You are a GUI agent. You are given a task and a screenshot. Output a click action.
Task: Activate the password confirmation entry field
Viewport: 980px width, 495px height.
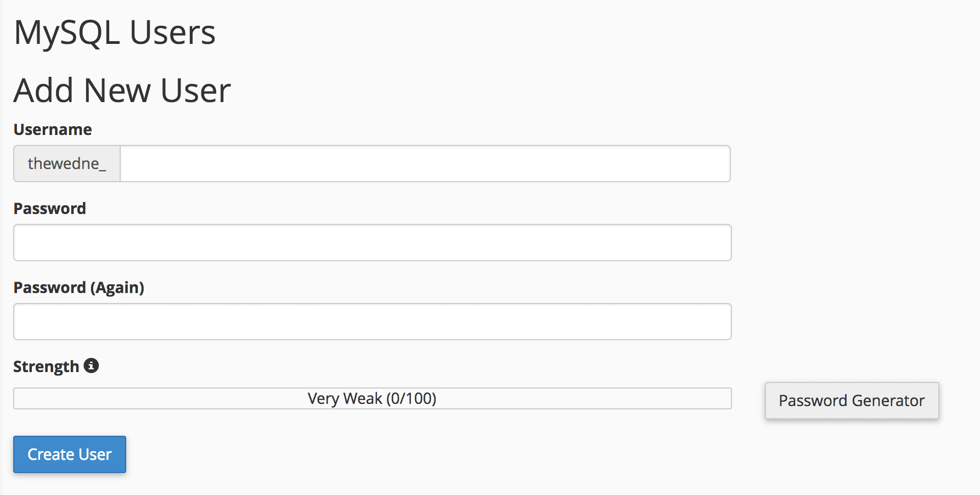tap(372, 322)
